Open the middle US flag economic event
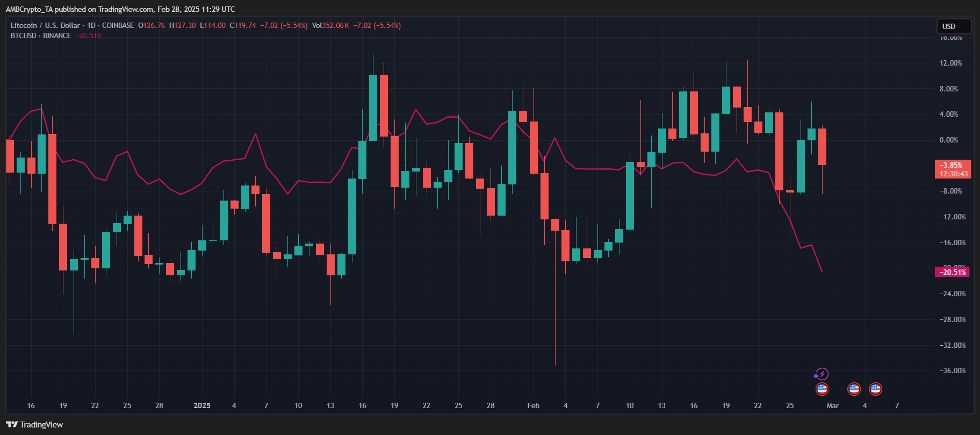Viewport: 980px width, 435px height. coord(854,389)
